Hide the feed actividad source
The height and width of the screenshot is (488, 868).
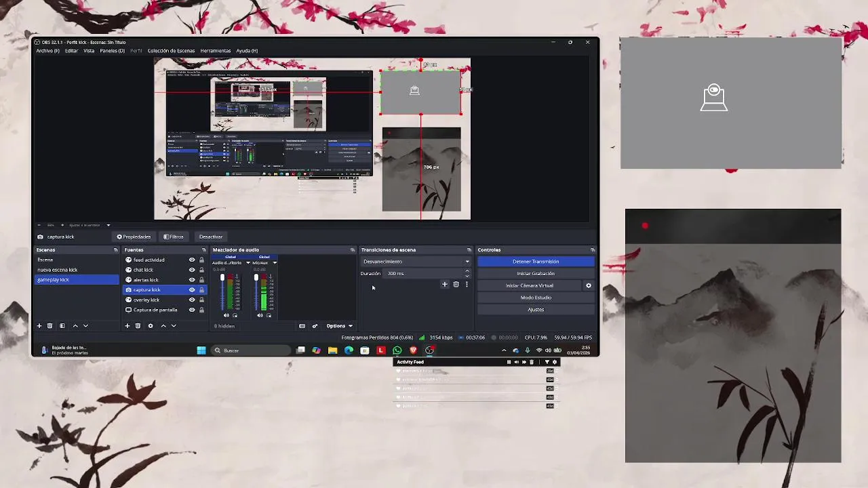pos(192,260)
